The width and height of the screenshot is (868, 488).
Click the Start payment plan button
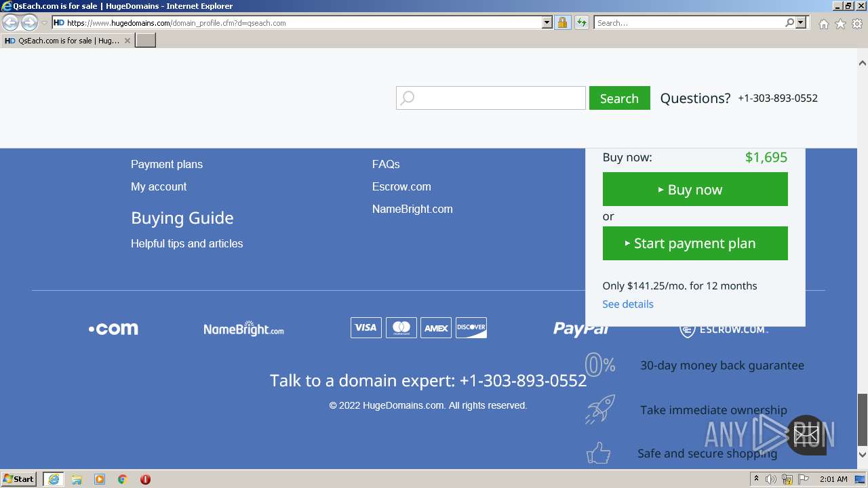[695, 243]
